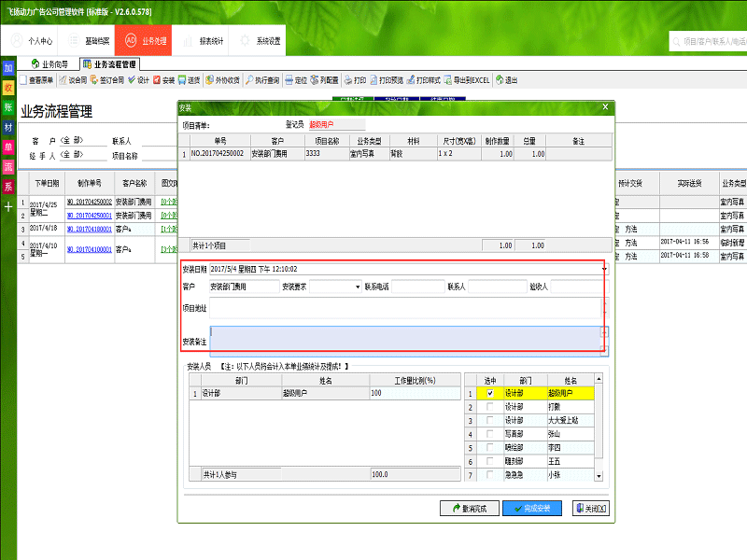Click the search magnifier icon at top right
This screenshot has height=560, width=747.
(676, 42)
